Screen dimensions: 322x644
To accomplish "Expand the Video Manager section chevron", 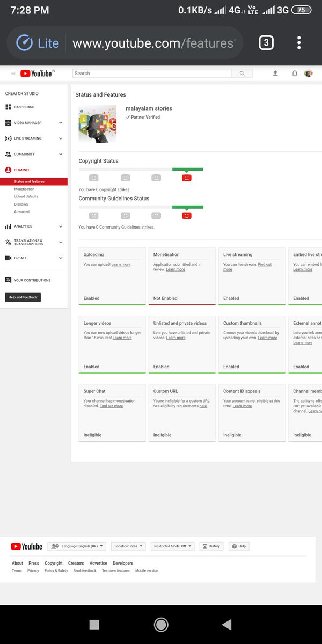I will 61,123.
